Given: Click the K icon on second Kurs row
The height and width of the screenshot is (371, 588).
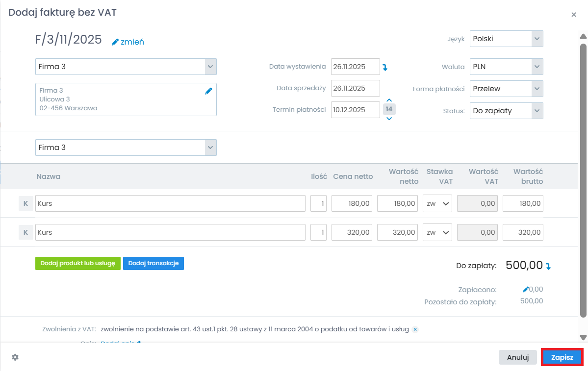Looking at the screenshot, I should point(26,232).
